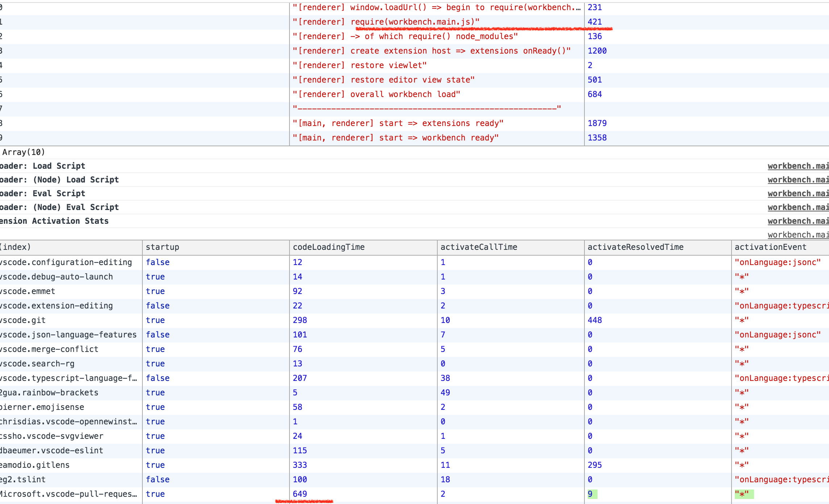
Task: Expand the (Node) Eval Script group
Action: point(59,207)
